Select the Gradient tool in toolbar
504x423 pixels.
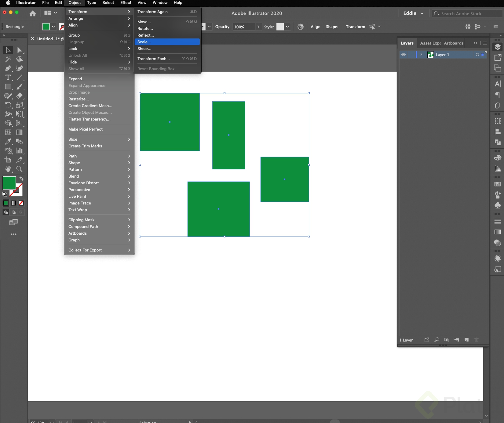[20, 132]
